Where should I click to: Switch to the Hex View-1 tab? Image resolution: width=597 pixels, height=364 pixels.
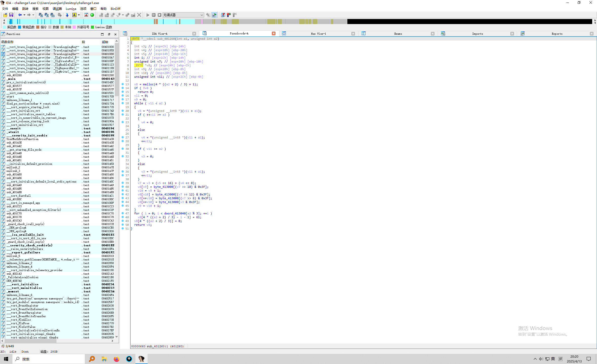point(318,34)
